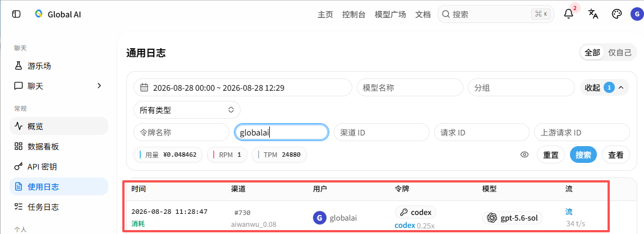Click the TPM 24880 tag
This screenshot has height=234, width=644.
point(279,155)
